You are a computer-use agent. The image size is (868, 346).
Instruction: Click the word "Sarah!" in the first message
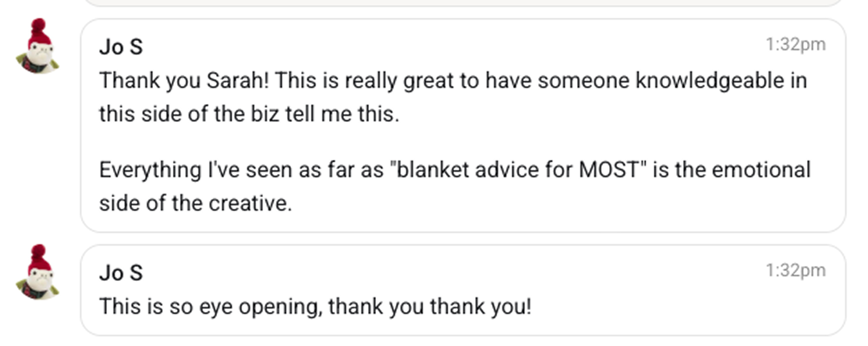[x=238, y=81]
